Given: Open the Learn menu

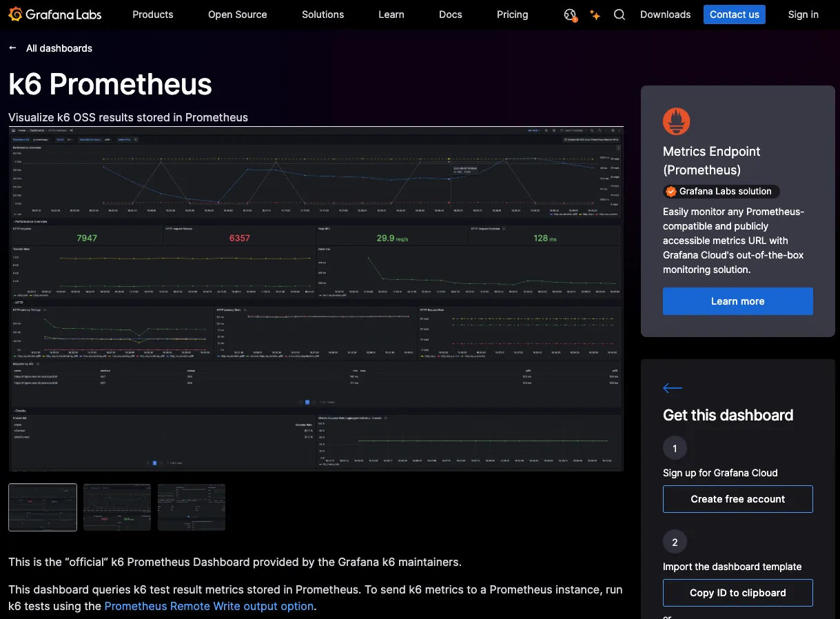Looking at the screenshot, I should [391, 14].
